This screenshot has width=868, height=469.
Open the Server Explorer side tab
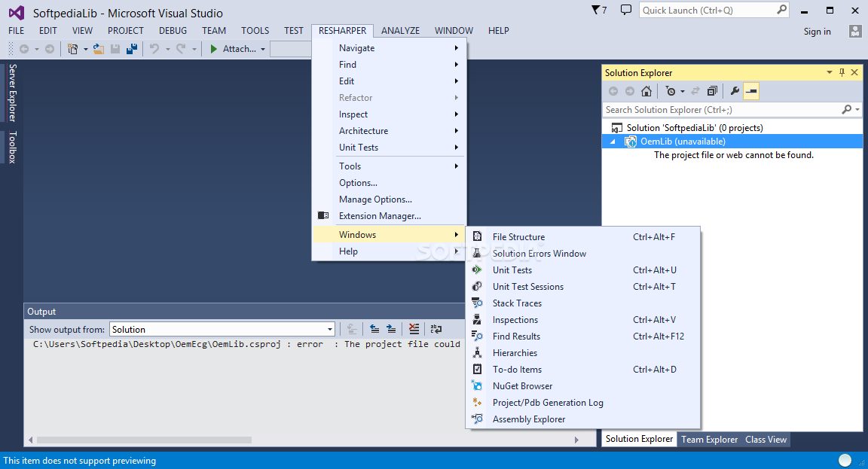tap(12, 93)
